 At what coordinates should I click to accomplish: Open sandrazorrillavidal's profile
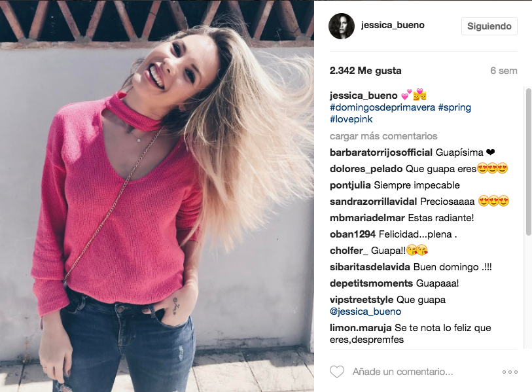pos(373,202)
